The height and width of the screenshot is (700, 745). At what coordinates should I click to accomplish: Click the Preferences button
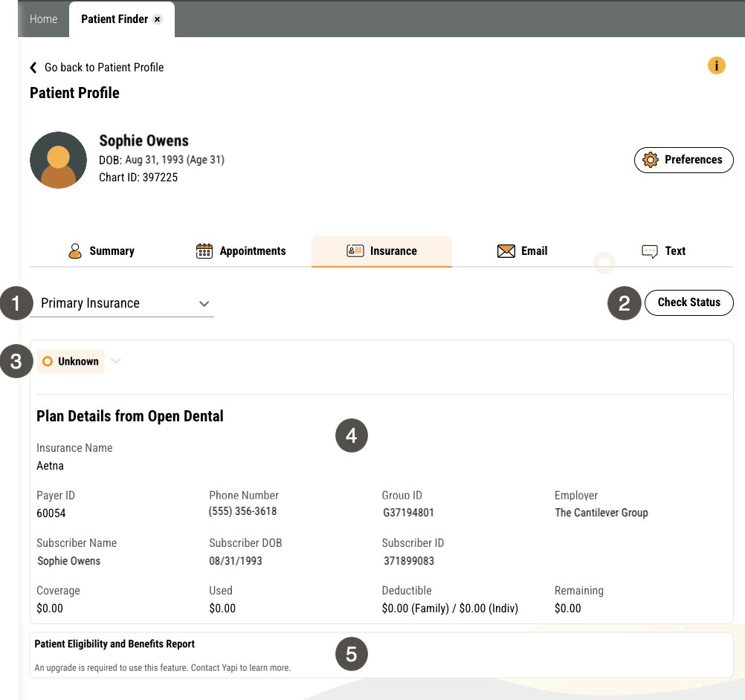(684, 160)
